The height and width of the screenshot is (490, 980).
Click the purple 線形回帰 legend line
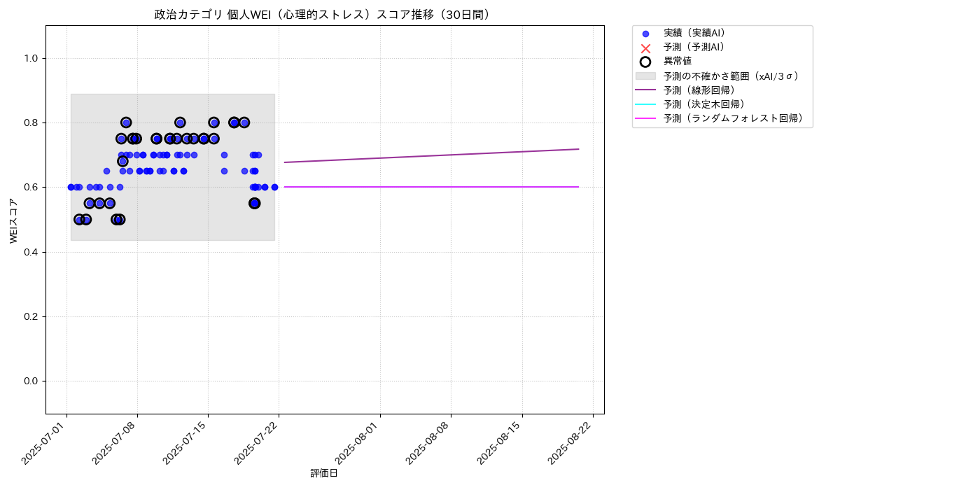pos(645,90)
